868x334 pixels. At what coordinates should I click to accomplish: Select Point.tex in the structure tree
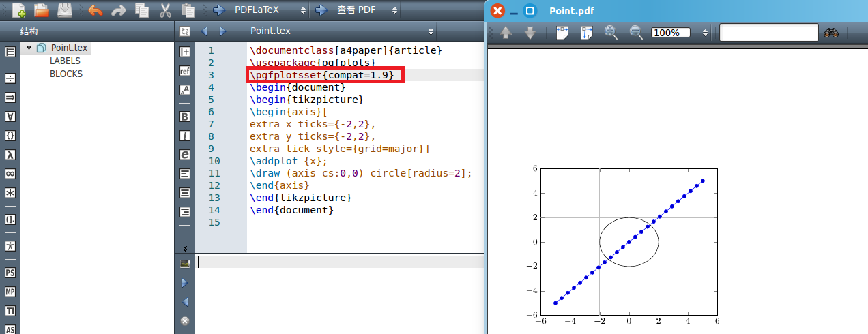click(x=69, y=48)
